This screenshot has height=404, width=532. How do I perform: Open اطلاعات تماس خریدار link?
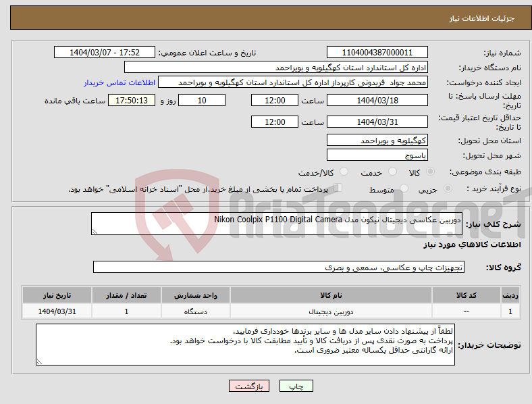pyautogui.click(x=119, y=82)
